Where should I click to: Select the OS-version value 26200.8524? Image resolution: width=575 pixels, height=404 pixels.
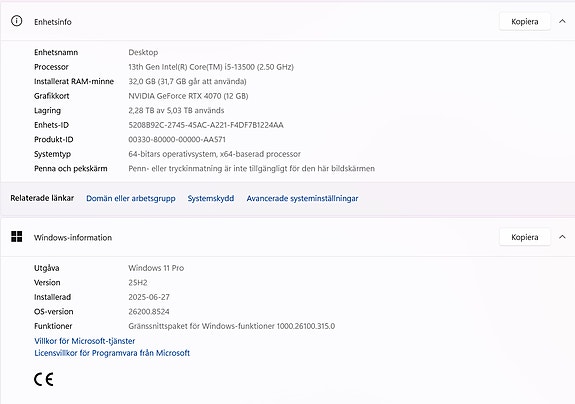pyautogui.click(x=149, y=312)
